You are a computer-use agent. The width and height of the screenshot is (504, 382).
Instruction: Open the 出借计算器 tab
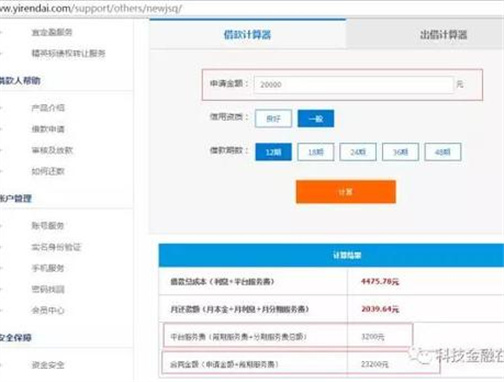tap(443, 34)
